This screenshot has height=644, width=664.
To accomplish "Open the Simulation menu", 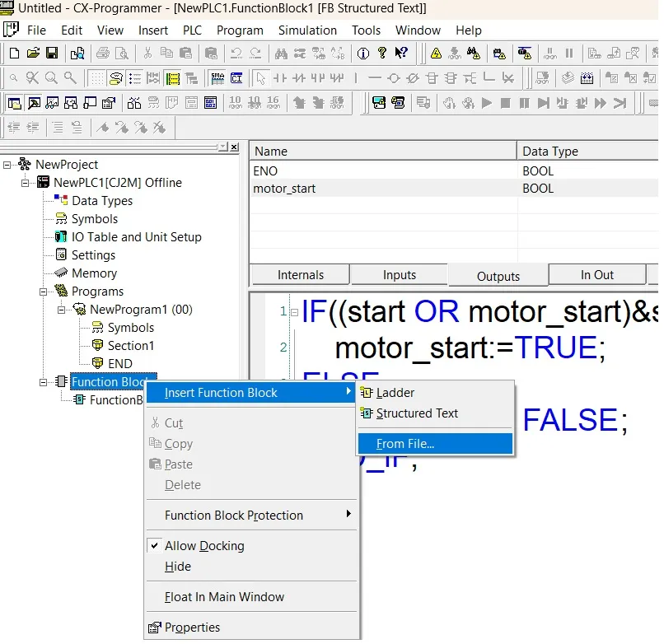I will tap(307, 30).
